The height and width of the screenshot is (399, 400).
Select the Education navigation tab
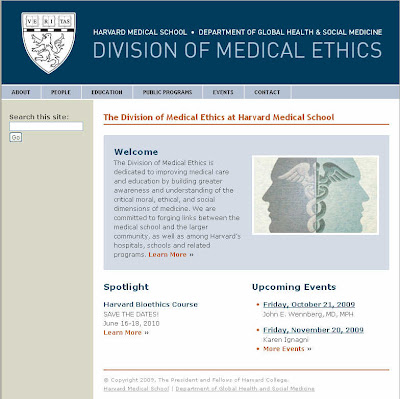(x=107, y=92)
